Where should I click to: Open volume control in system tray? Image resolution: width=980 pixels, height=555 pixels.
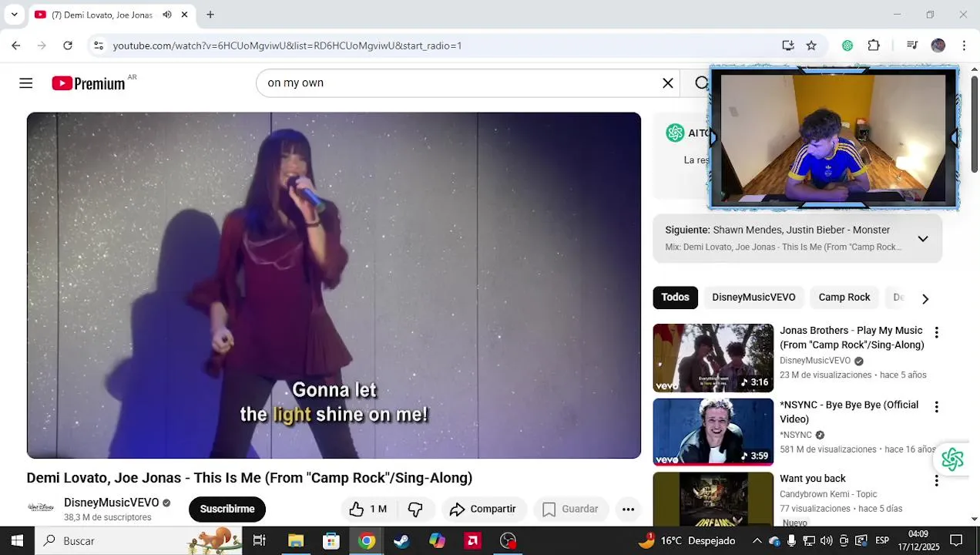[827, 541]
